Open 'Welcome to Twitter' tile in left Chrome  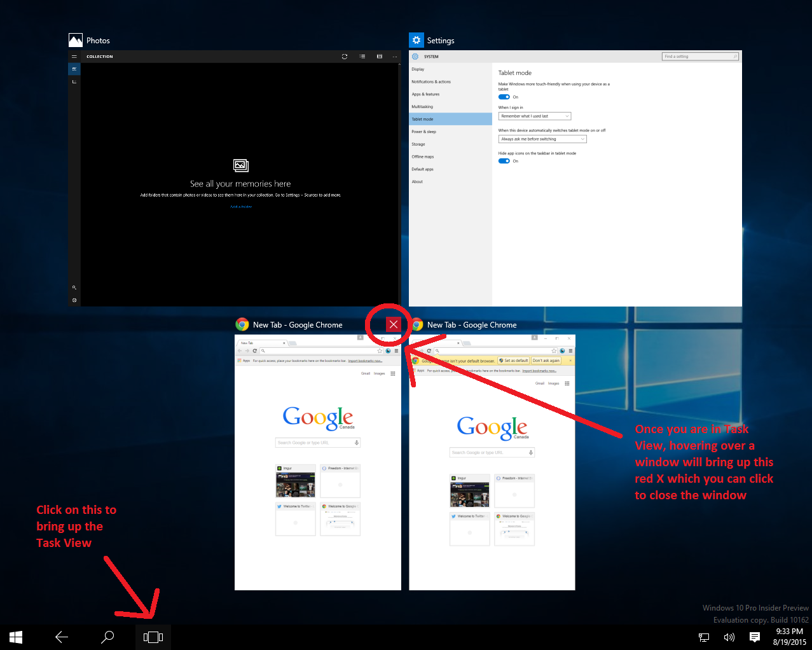click(296, 520)
